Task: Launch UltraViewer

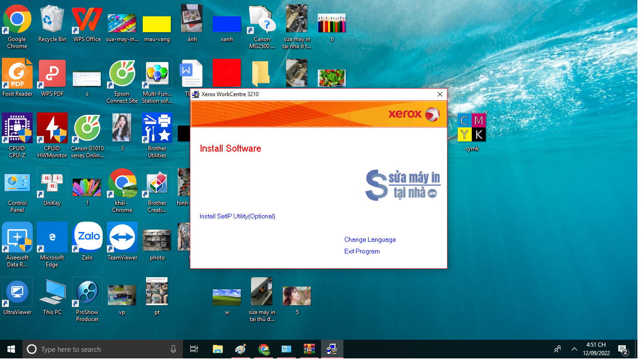Action: click(x=17, y=292)
